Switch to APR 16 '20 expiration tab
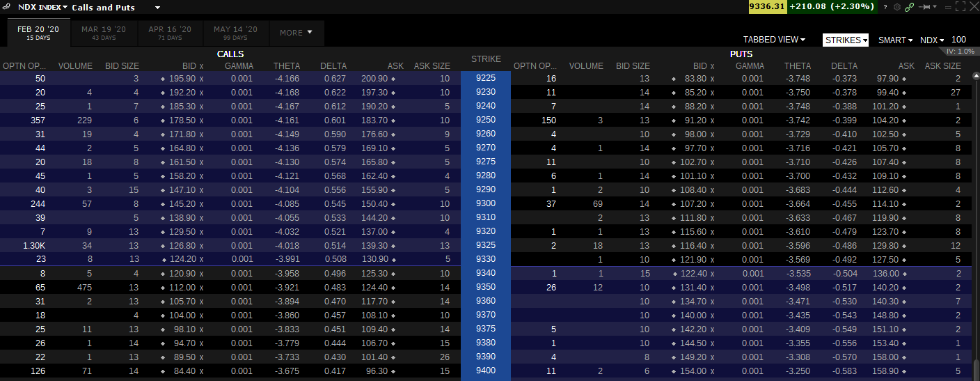 tap(170, 33)
